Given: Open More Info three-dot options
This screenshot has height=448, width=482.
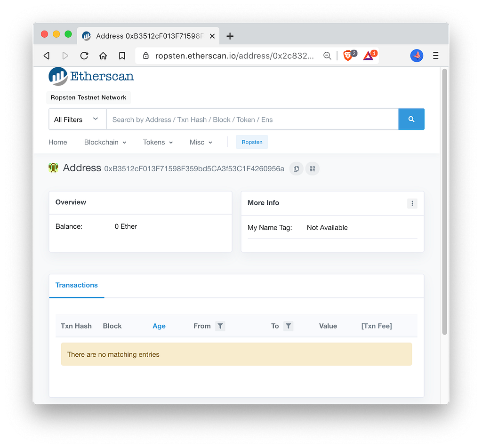Looking at the screenshot, I should [x=412, y=203].
